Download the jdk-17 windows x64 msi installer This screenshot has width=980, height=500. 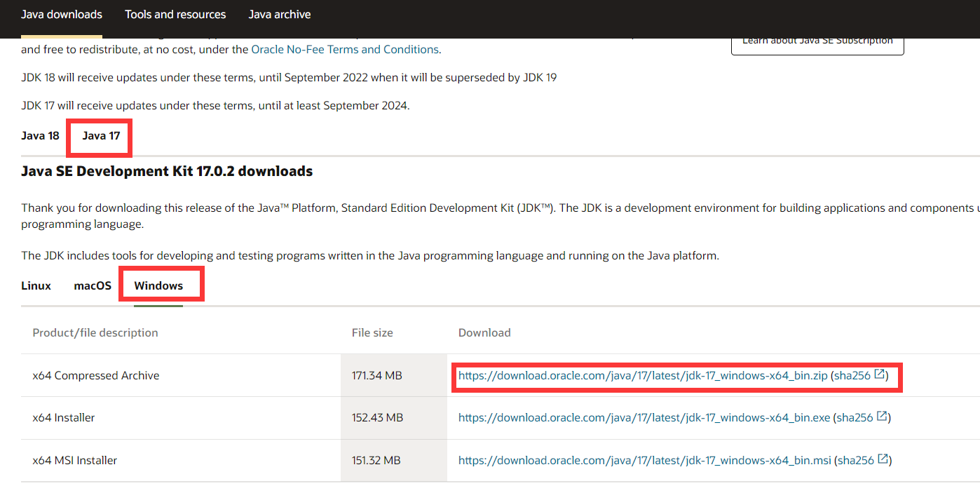(645, 461)
